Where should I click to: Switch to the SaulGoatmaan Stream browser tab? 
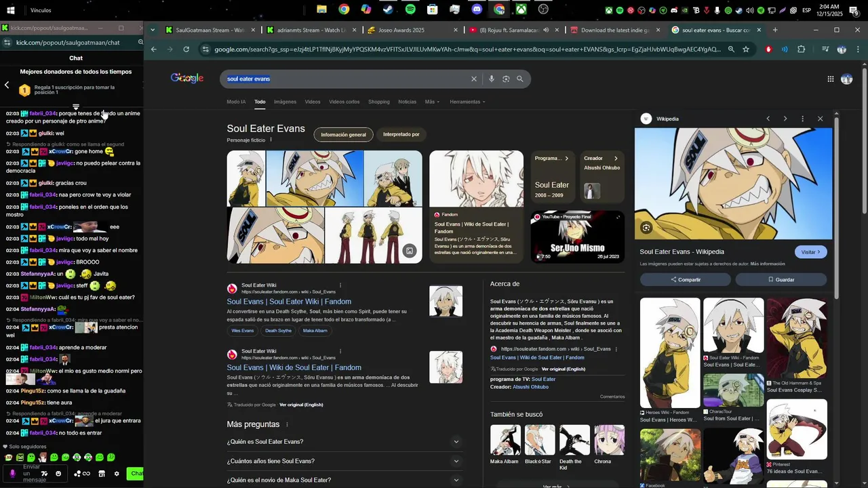(210, 30)
